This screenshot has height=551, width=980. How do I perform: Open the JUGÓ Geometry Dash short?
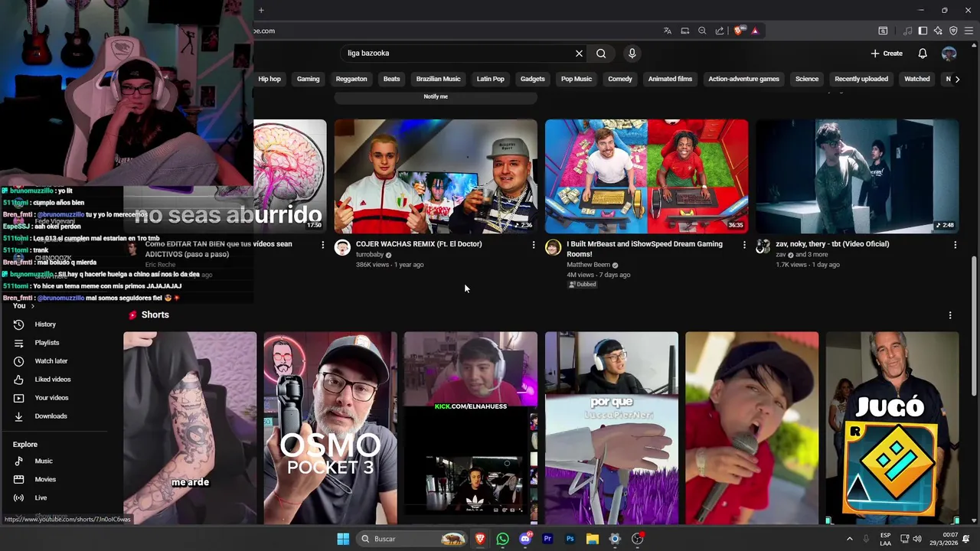click(x=892, y=428)
